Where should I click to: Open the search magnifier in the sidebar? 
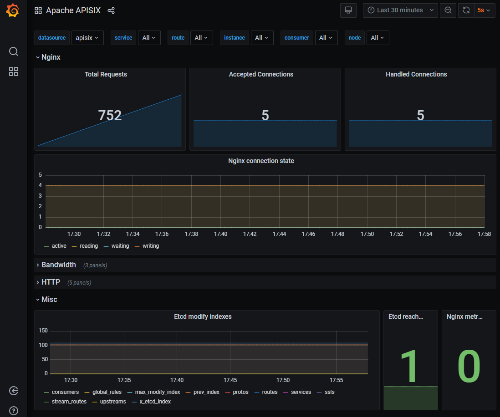click(13, 51)
